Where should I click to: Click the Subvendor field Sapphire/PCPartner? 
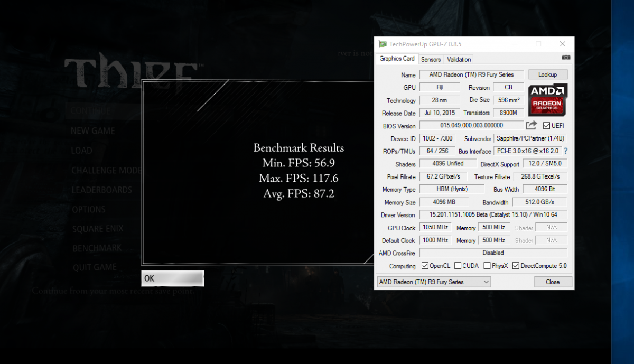coord(530,138)
